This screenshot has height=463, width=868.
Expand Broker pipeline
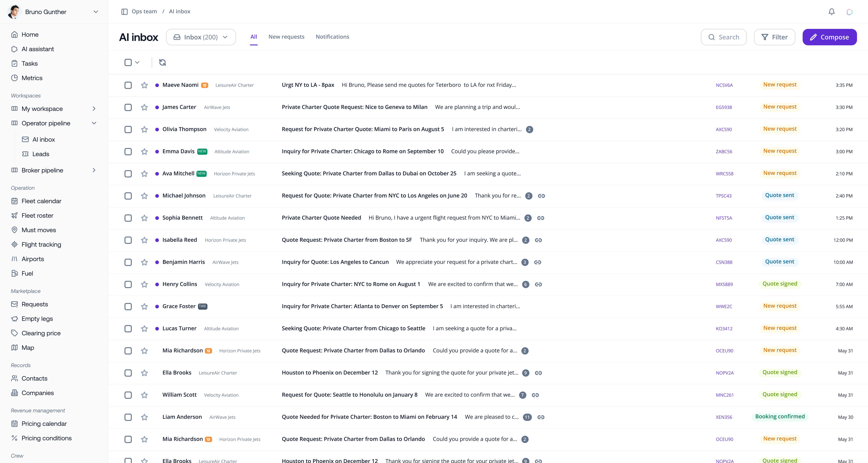94,170
